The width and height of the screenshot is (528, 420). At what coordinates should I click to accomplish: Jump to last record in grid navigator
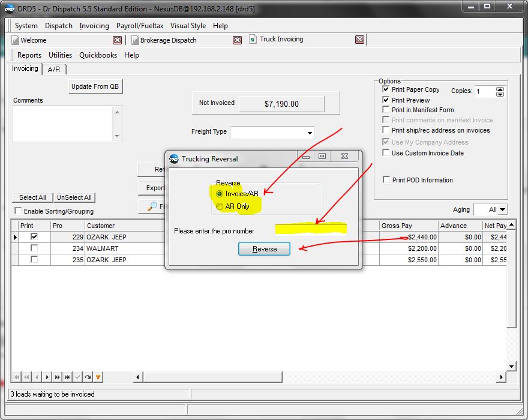click(67, 377)
